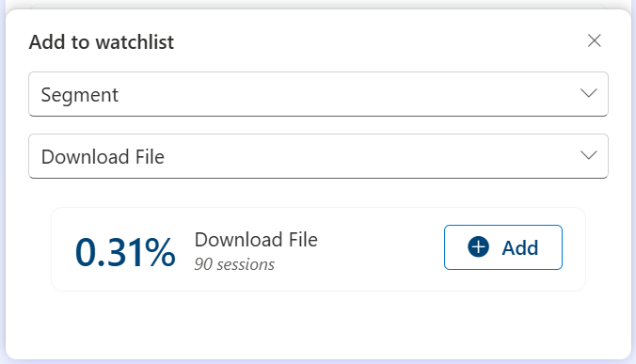Click the Download File card title
Viewport: 636px width, 364px height.
click(x=256, y=240)
